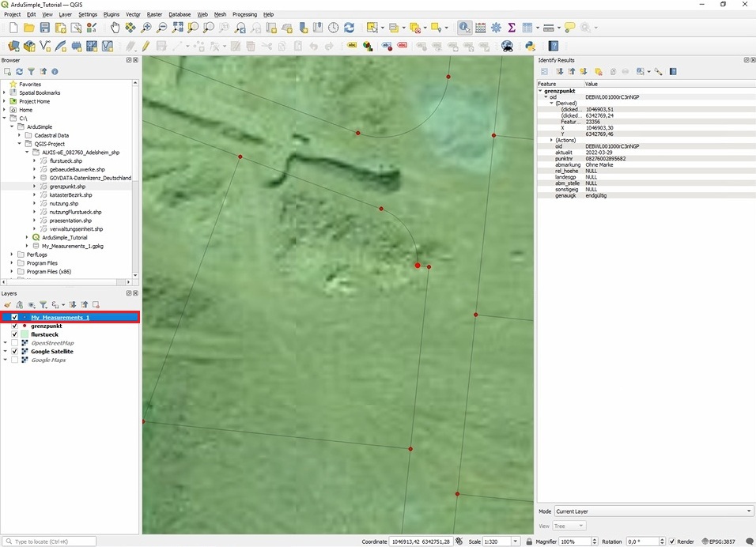
Task: Click the Zoom In magnifier tool
Action: click(147, 28)
